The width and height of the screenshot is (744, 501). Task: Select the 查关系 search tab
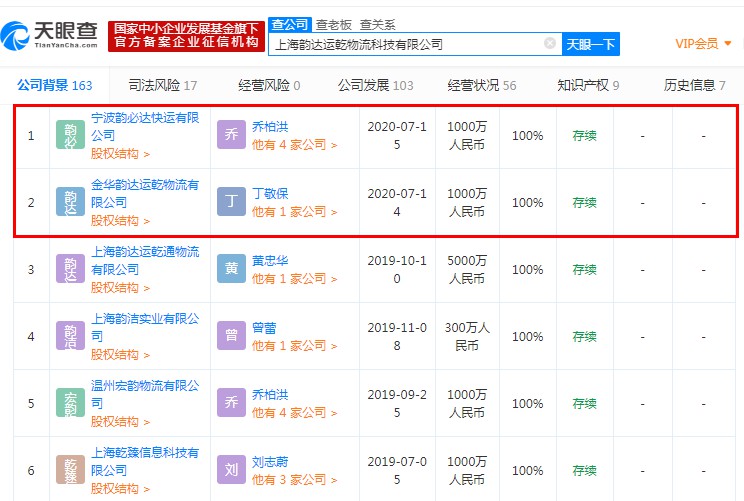click(x=377, y=25)
